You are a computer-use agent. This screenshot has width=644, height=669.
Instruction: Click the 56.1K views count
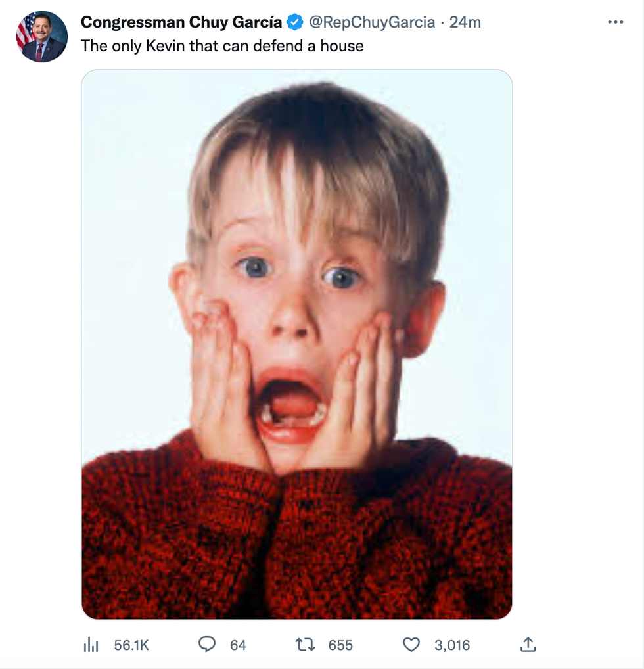131,645
